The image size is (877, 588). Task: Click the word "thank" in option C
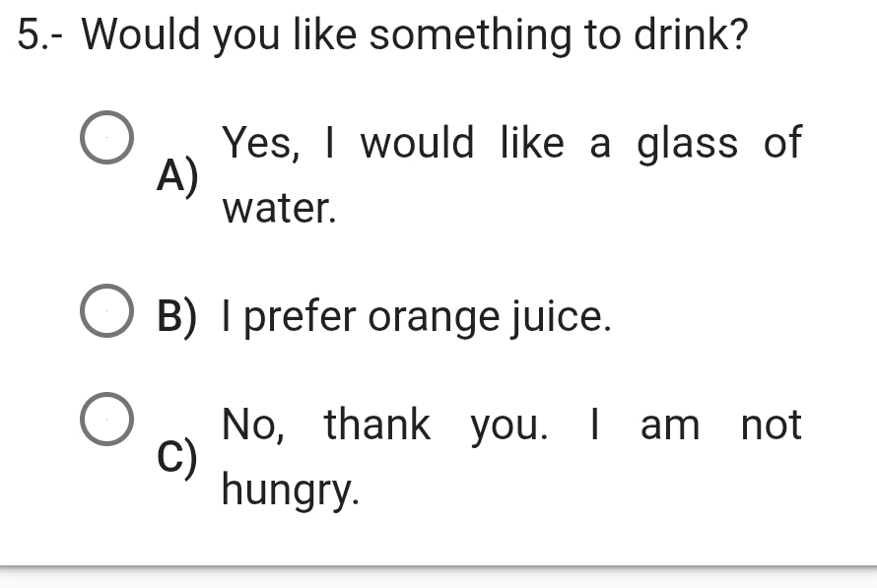click(377, 425)
